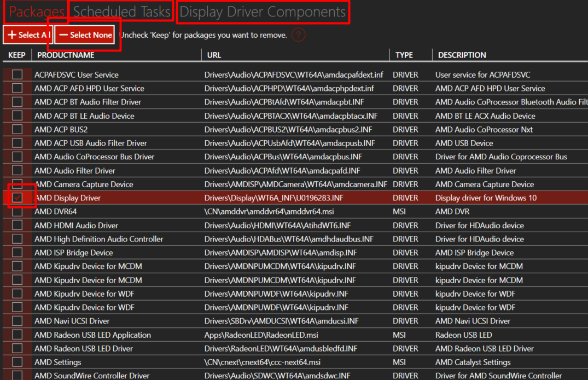Check Keep for AMD ISP Bridge Device
Image resolution: width=588 pixels, height=380 pixels.
18,252
